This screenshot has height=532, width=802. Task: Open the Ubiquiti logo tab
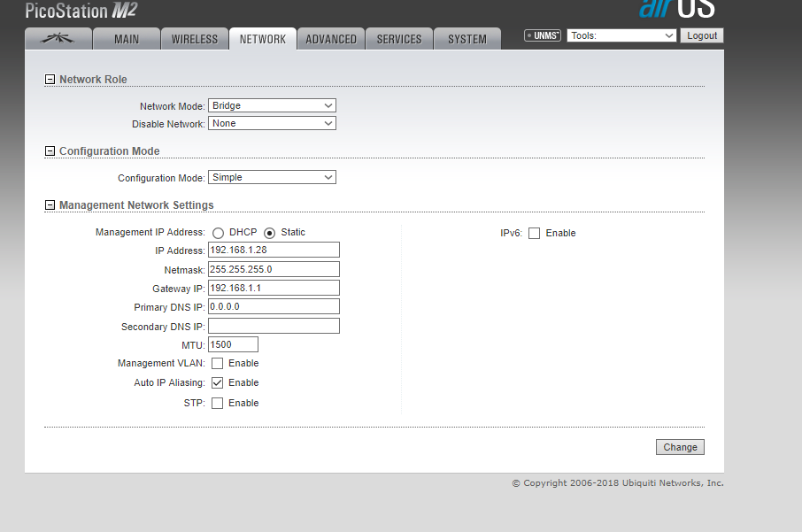click(x=58, y=39)
